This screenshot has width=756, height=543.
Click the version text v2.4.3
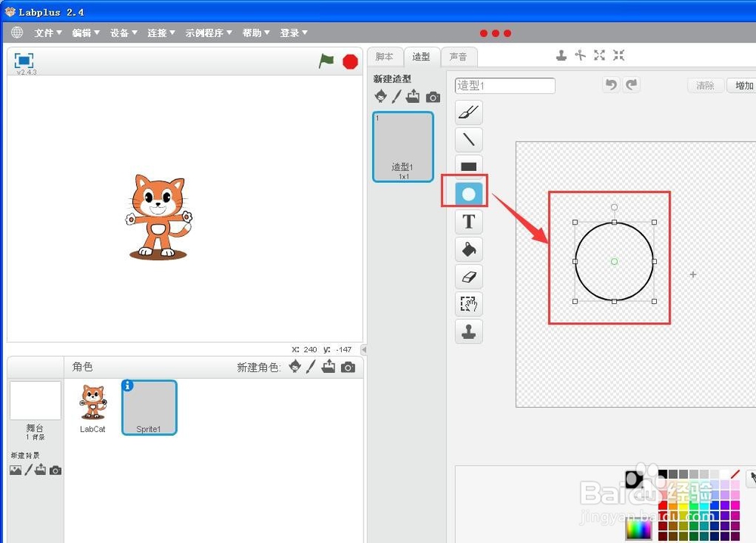26,72
